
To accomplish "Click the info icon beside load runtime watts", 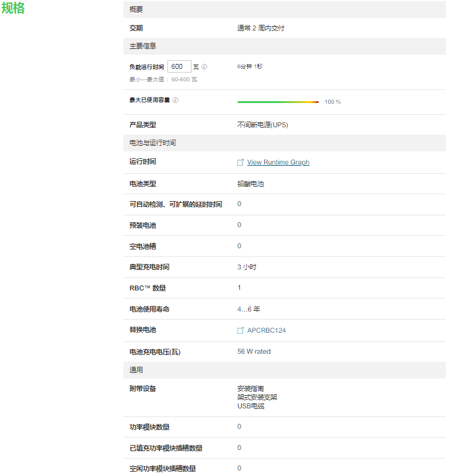I will tap(205, 67).
